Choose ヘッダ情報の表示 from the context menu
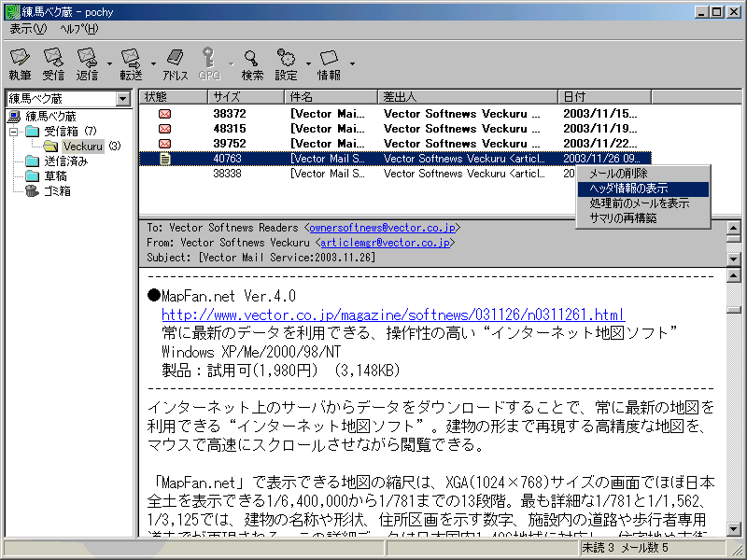 click(642, 189)
